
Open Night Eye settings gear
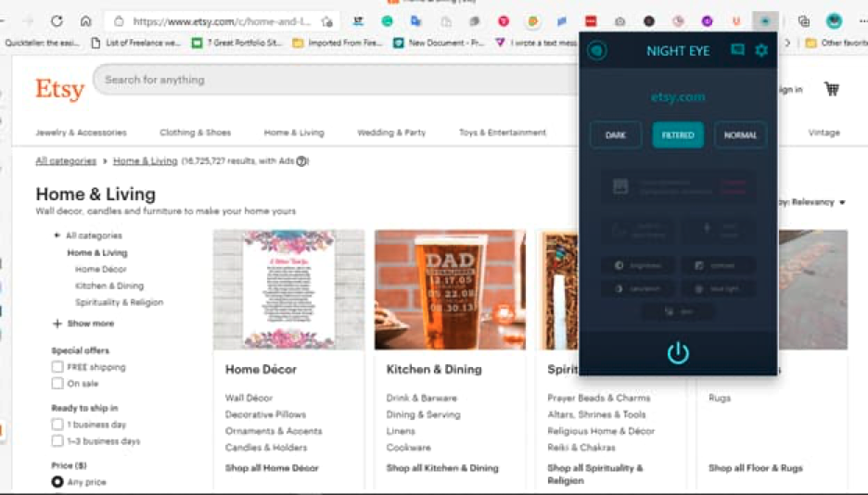click(x=761, y=50)
